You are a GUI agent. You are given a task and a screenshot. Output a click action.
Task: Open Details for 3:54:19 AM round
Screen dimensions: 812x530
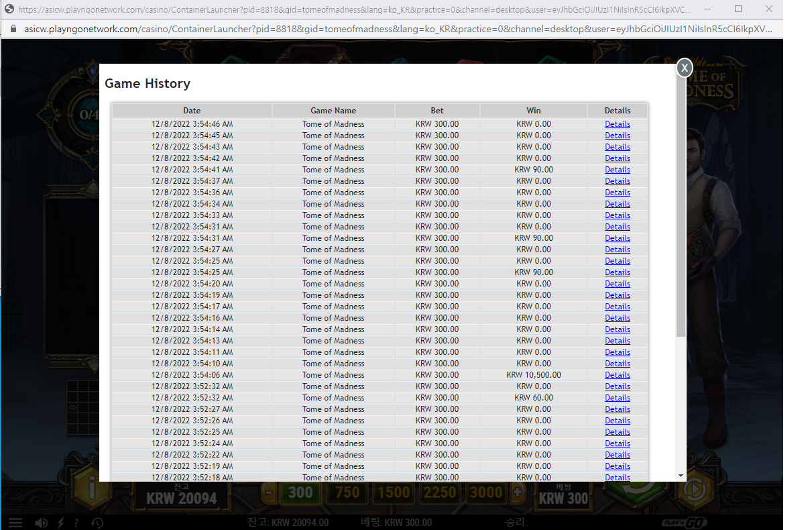click(618, 295)
